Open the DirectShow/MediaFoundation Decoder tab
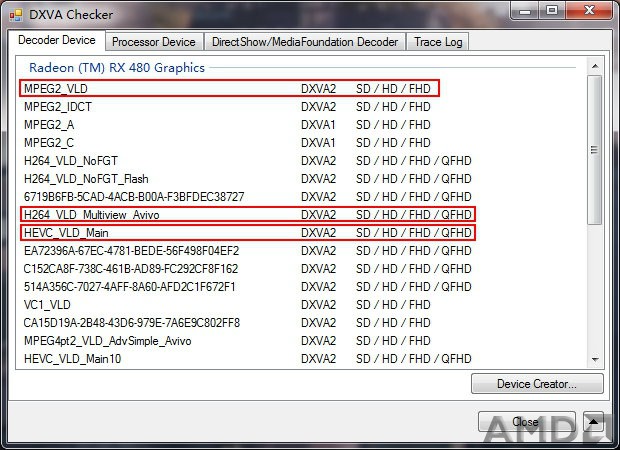The height and width of the screenshot is (450, 620). pos(305,42)
